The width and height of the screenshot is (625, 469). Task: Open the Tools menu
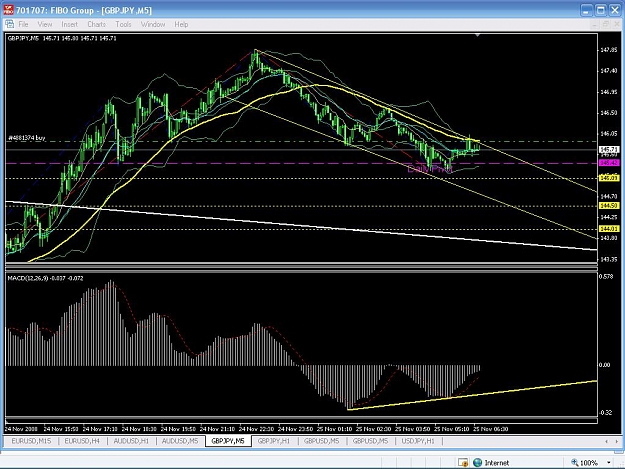[x=123, y=24]
